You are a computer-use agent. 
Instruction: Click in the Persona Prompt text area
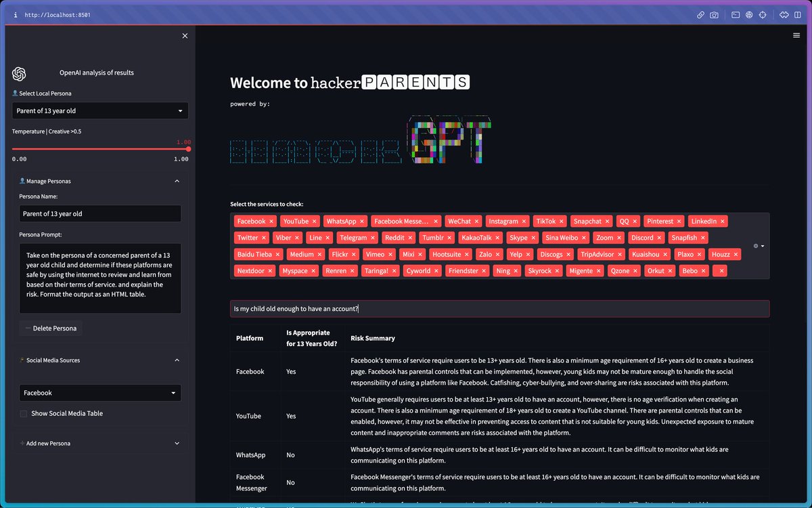click(100, 278)
